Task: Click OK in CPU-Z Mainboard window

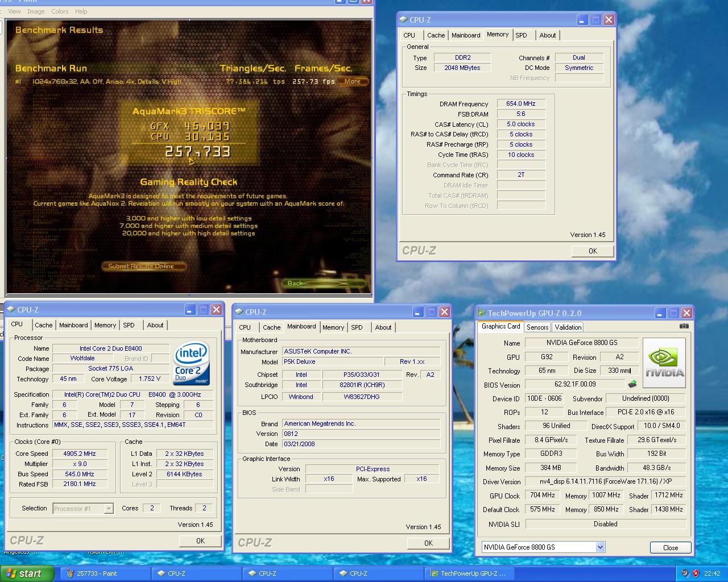Action: pyautogui.click(x=428, y=543)
